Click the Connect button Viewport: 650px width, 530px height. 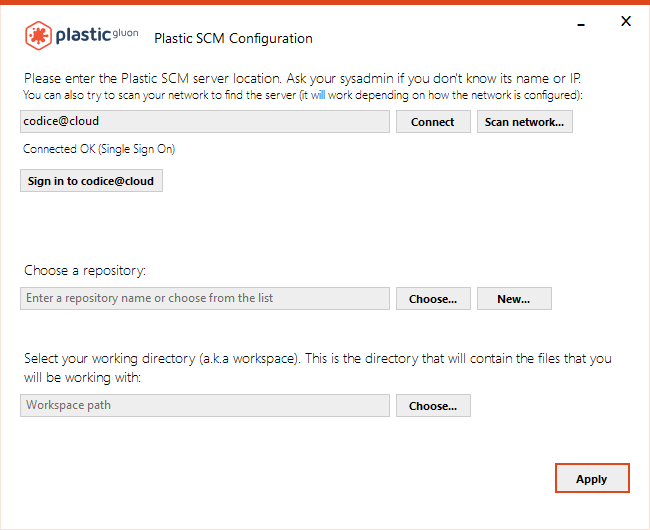(433, 122)
